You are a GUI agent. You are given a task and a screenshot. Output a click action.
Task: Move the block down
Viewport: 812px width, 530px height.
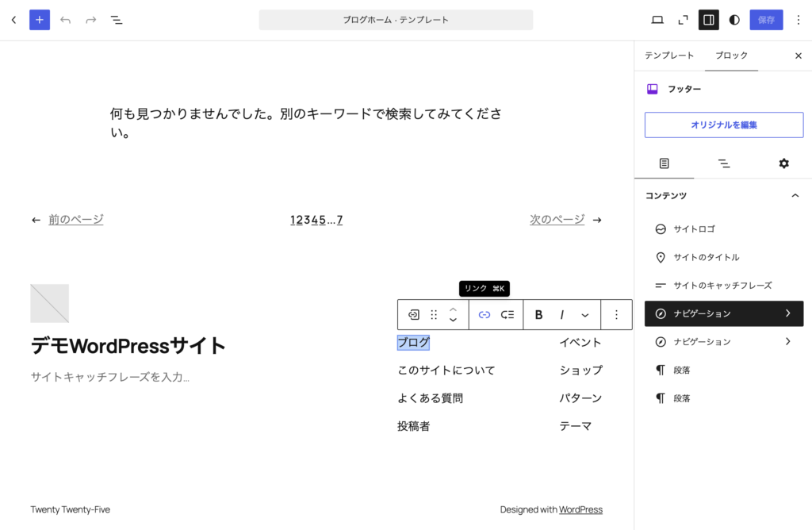[x=453, y=320]
